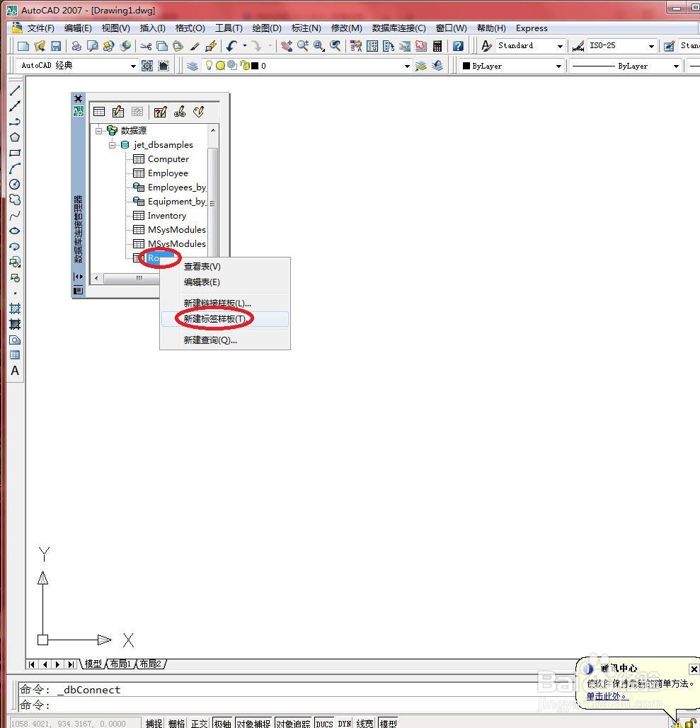Toggle 捕捉 snap mode in status bar
The height and width of the screenshot is (728, 700).
pos(154,723)
